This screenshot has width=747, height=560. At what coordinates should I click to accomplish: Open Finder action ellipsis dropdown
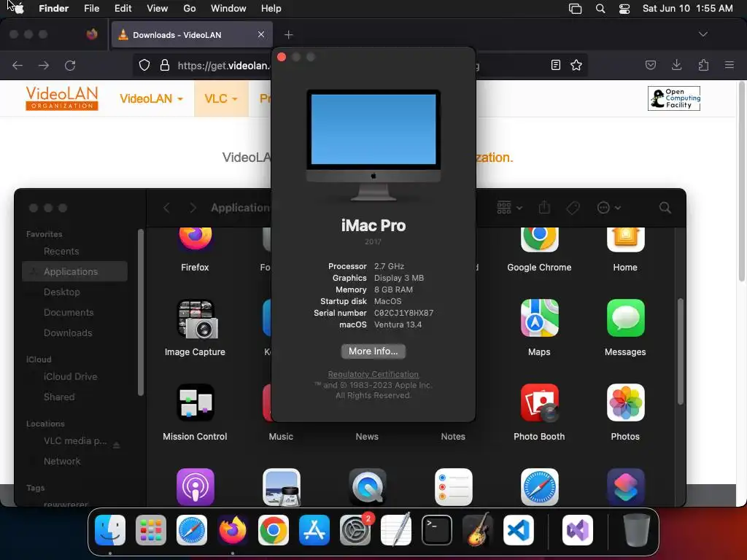coord(609,208)
